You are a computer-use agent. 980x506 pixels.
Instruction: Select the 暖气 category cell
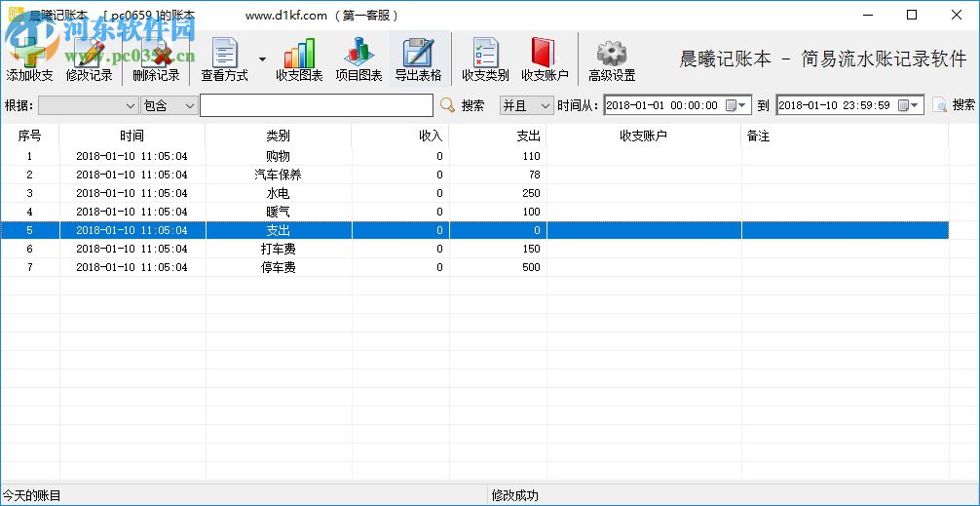click(x=279, y=212)
